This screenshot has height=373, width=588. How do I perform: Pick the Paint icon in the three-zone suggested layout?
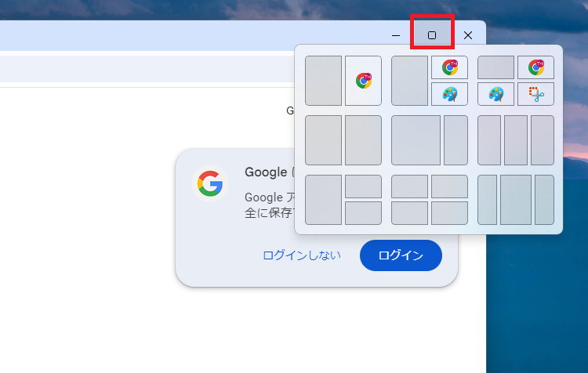(x=449, y=94)
